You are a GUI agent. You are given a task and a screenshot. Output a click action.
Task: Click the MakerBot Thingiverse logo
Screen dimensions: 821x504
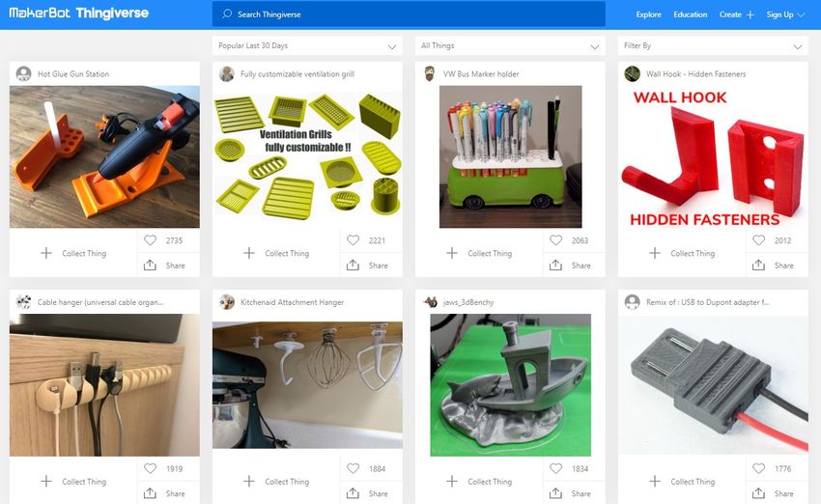(78, 14)
